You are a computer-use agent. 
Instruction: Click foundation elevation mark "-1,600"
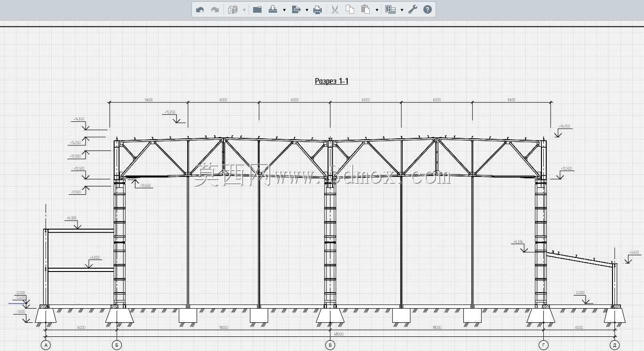21,311
